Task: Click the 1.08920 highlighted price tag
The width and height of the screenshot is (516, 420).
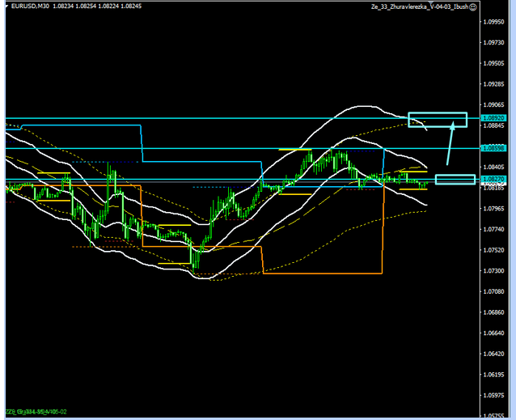Action: [x=493, y=118]
